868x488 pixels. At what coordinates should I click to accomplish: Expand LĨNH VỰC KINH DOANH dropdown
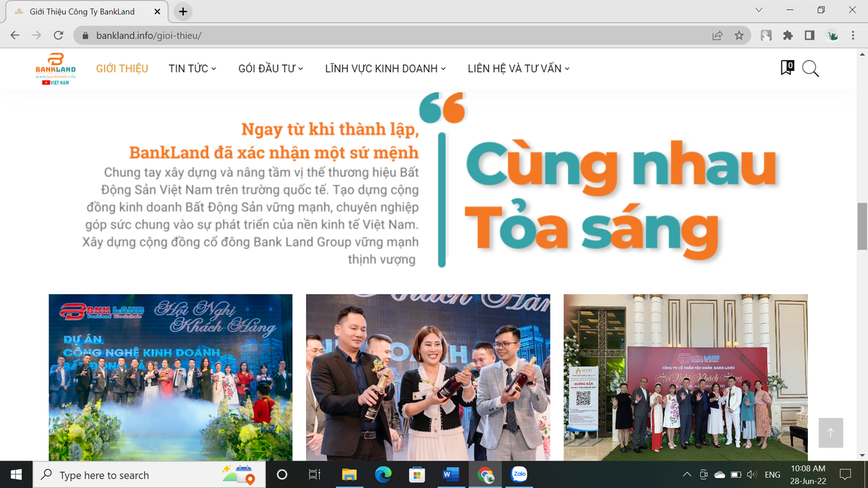[x=385, y=69]
